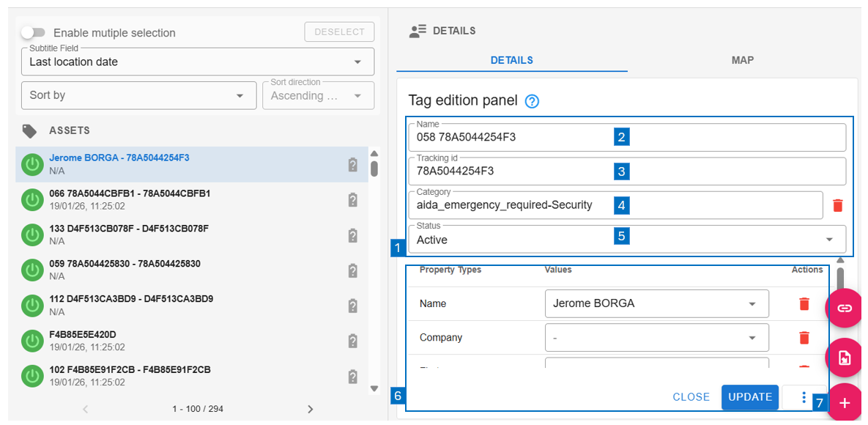Click the pink file export floating button

pos(845,358)
